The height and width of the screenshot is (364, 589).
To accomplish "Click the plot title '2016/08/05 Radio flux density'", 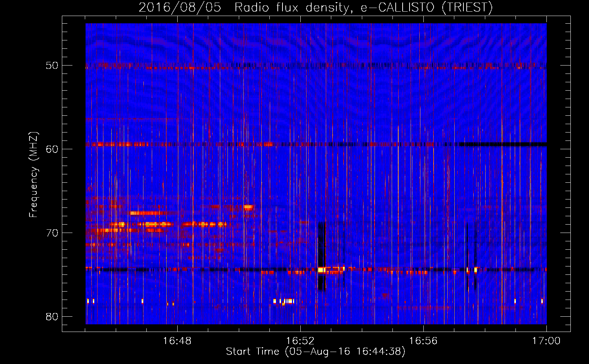I will click(316, 7).
